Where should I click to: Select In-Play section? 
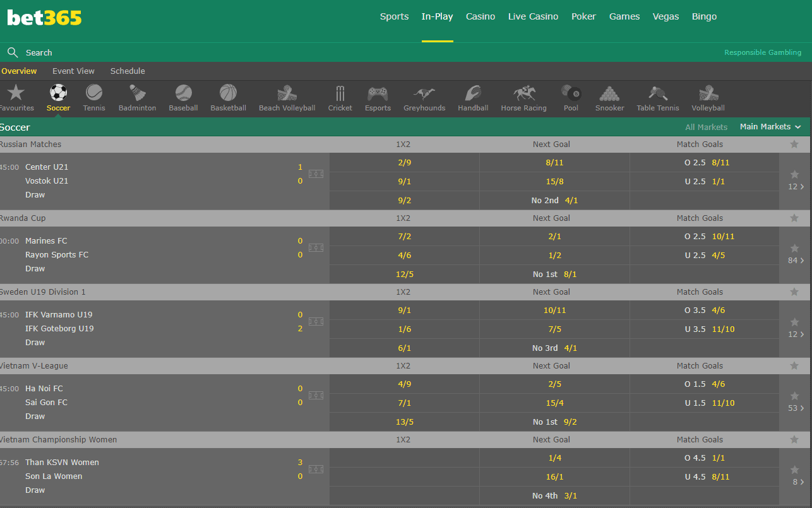(437, 16)
